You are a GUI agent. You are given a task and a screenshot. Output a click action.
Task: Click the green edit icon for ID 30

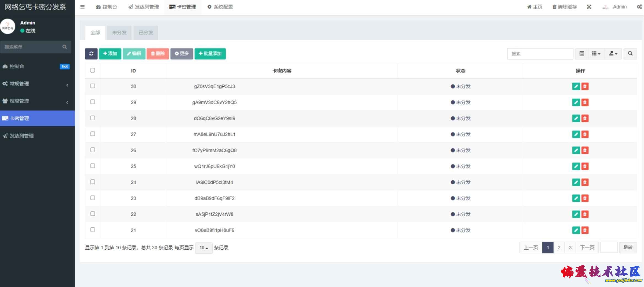point(576,86)
